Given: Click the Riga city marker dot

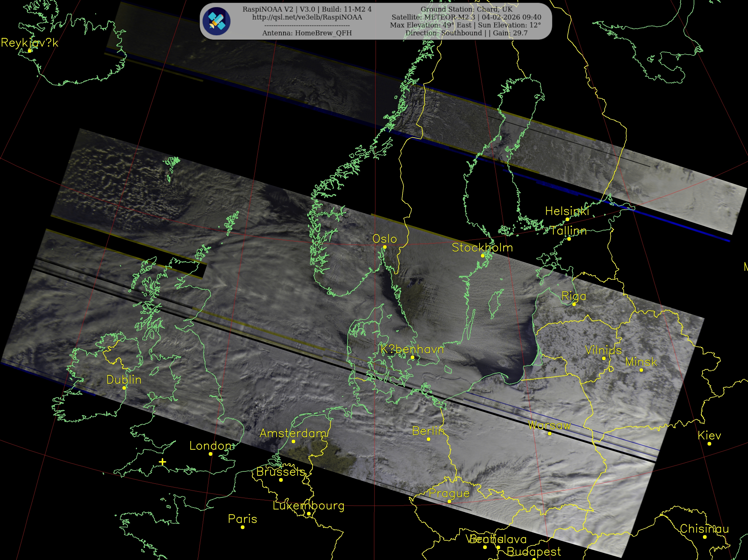Looking at the screenshot, I should (x=574, y=304).
